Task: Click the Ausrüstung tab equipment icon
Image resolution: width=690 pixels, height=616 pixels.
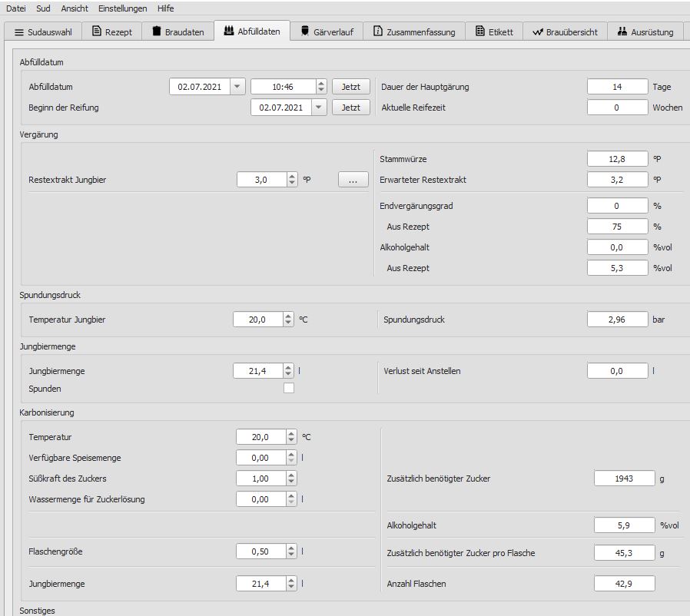Action: coord(622,31)
